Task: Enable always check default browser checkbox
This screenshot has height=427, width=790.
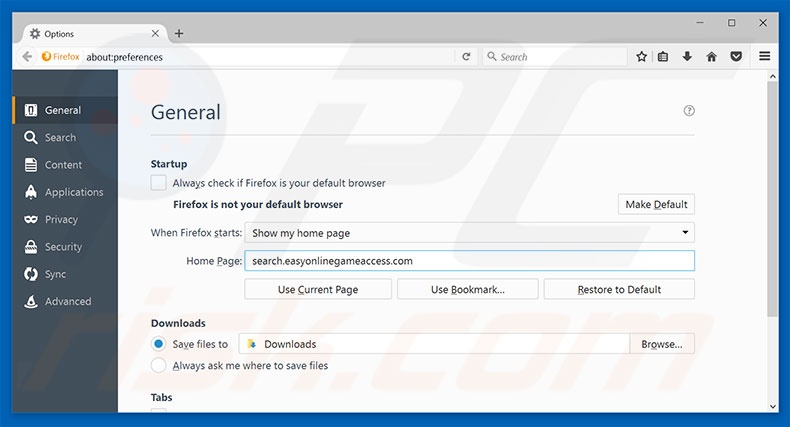Action: point(159,183)
